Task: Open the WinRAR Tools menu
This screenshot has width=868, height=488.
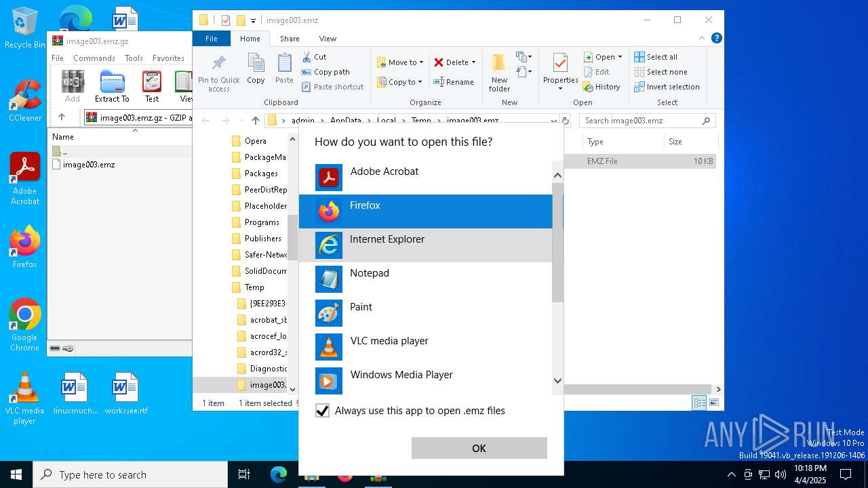Action: tap(134, 58)
